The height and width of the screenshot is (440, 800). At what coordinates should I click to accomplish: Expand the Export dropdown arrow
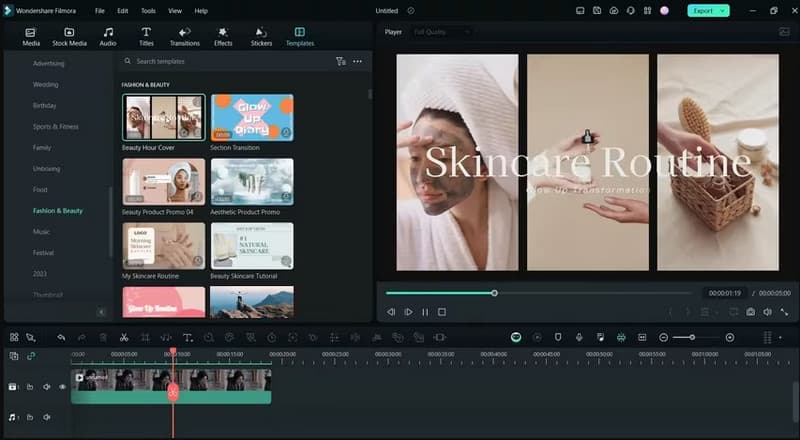coord(723,11)
